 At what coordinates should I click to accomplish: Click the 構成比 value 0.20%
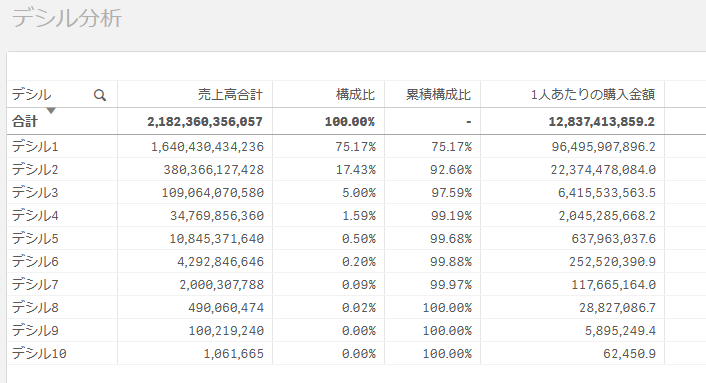[x=359, y=262]
